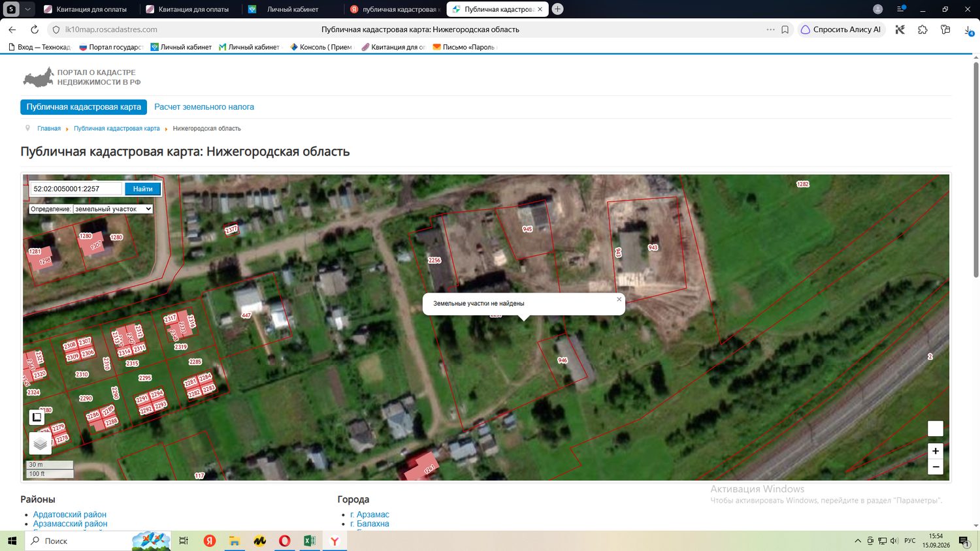Open a new browser tab
Screen dimensions: 980x551
(x=557, y=9)
